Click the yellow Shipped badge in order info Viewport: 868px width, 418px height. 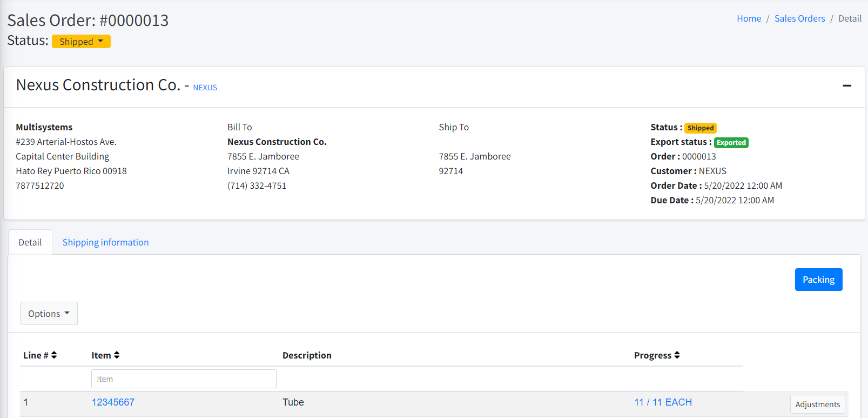(x=700, y=128)
